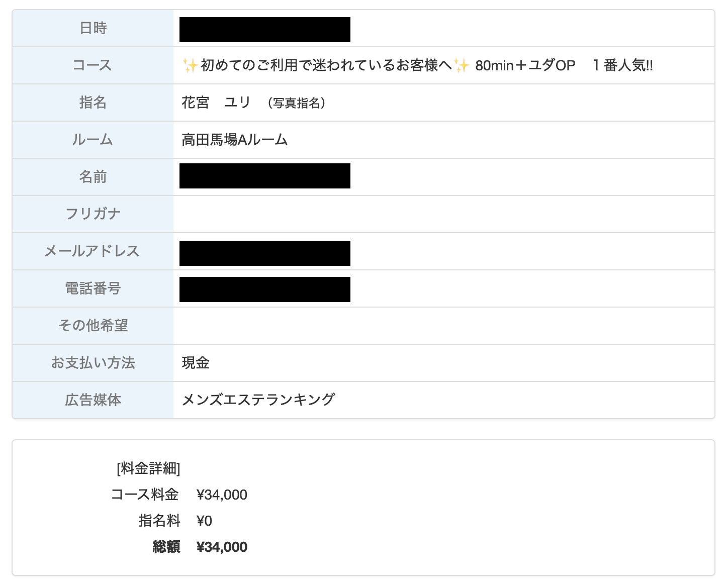Click the コース料金 ¥34,000 amount
Viewport: 728px width, 586px height.
[222, 495]
